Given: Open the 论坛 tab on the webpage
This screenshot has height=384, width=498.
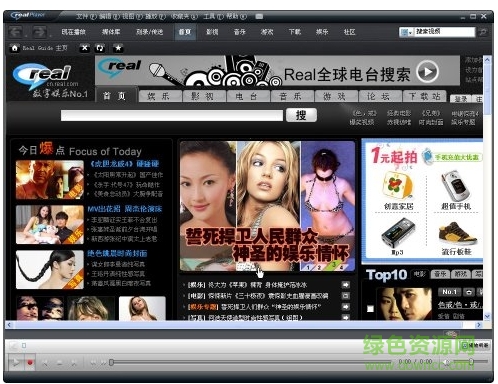Looking at the screenshot, I should click(x=379, y=96).
